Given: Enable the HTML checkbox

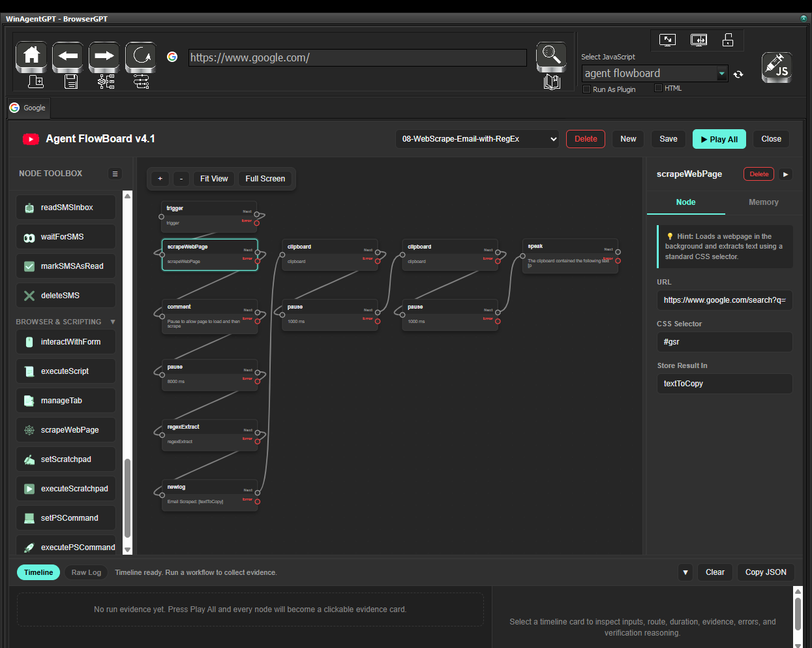Looking at the screenshot, I should click(658, 88).
